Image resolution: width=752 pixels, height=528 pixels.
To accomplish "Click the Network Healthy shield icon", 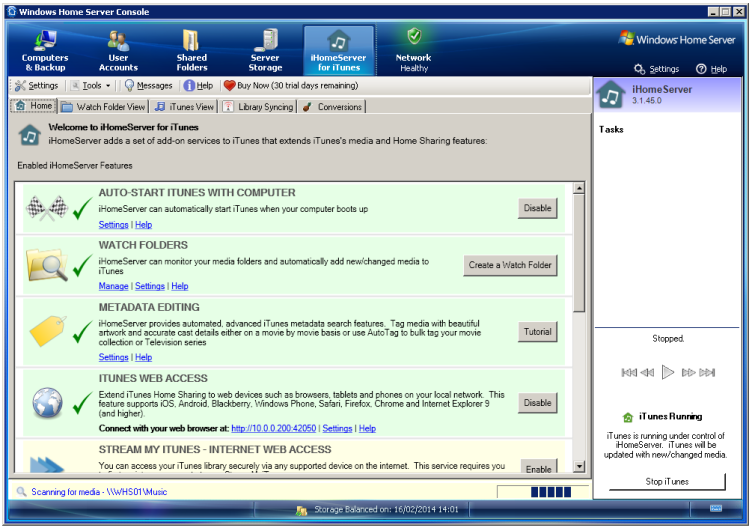I will pyautogui.click(x=414, y=38).
